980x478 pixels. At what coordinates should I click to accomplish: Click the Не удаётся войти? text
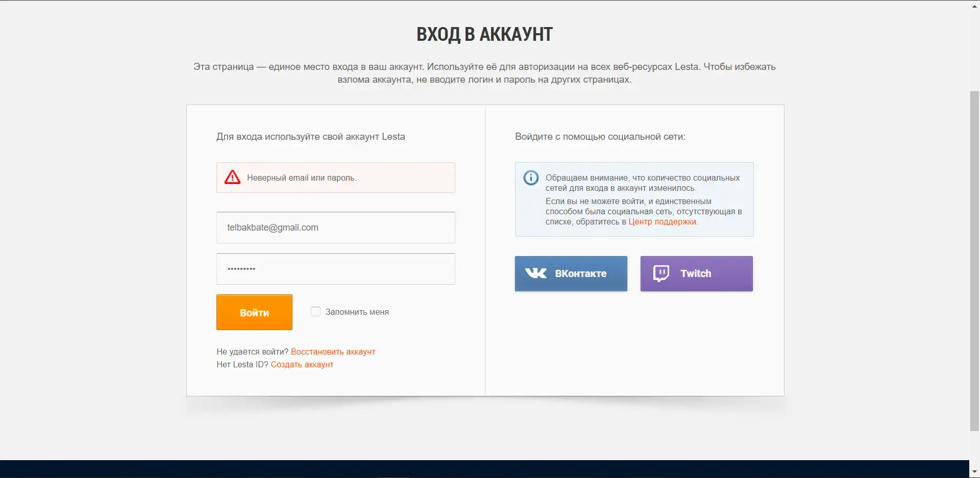coord(252,351)
